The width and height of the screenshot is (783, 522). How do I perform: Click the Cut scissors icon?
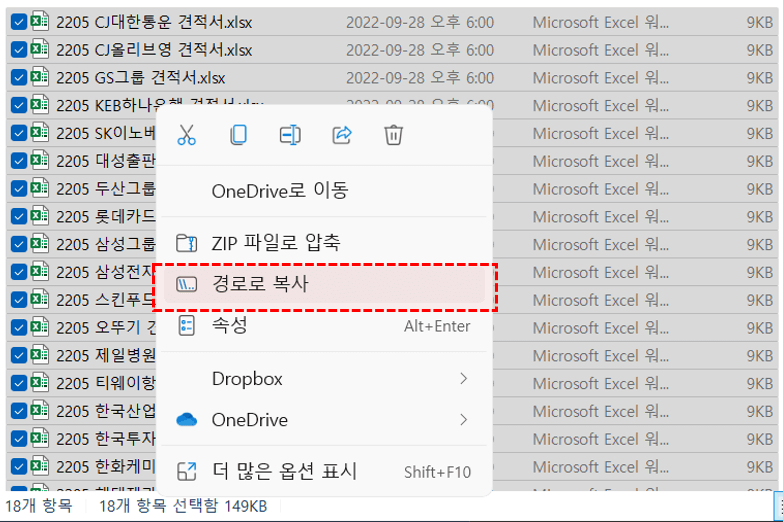click(x=186, y=135)
